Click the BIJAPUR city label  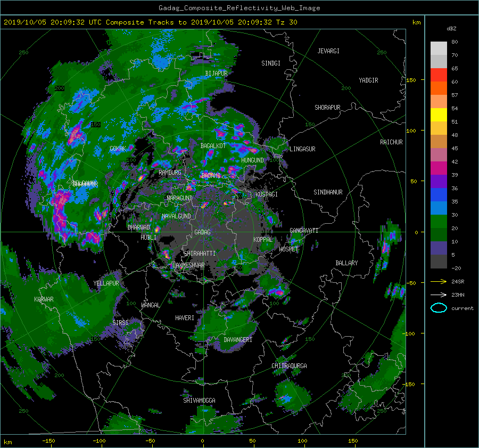(216, 74)
